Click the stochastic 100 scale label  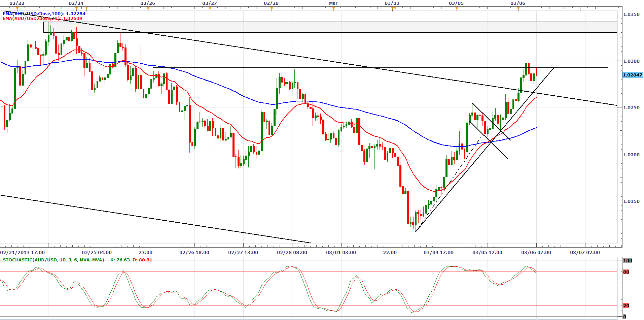pos(628,261)
